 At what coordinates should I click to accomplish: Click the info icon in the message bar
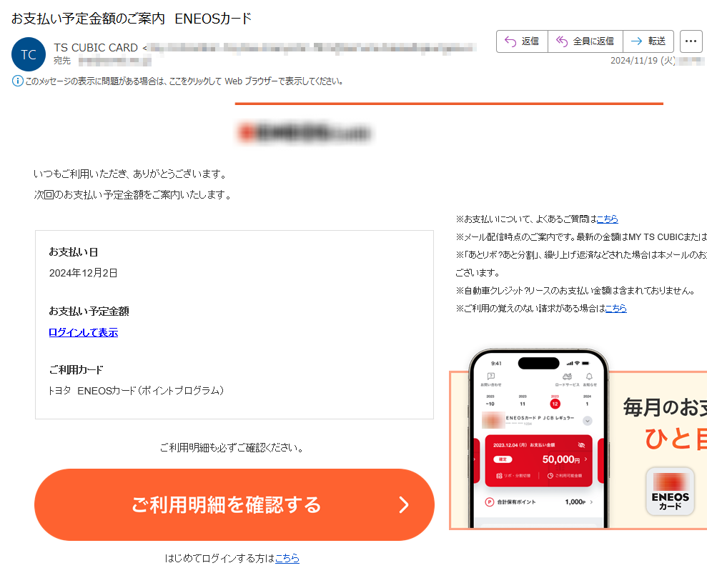point(17,81)
